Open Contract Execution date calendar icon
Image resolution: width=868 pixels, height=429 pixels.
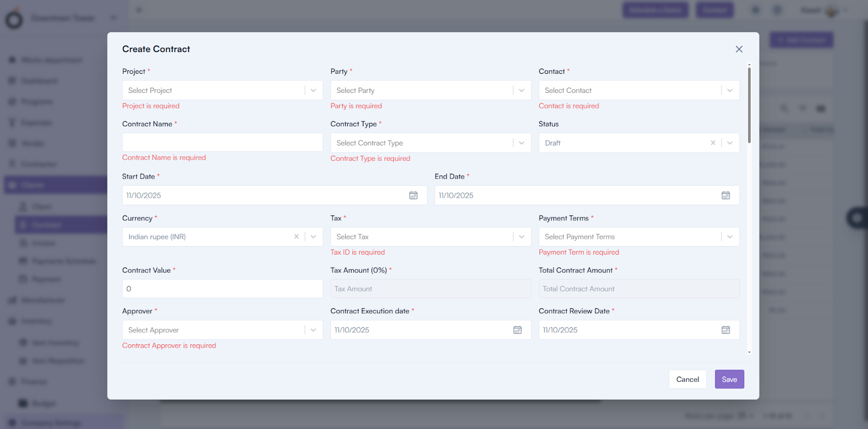pyautogui.click(x=518, y=330)
